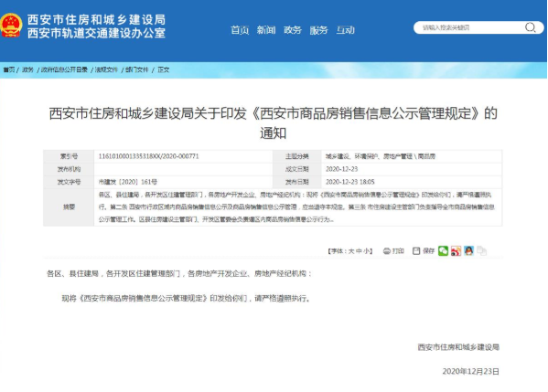Click the 索引号 label cell
The image size is (548, 392).
(69, 156)
